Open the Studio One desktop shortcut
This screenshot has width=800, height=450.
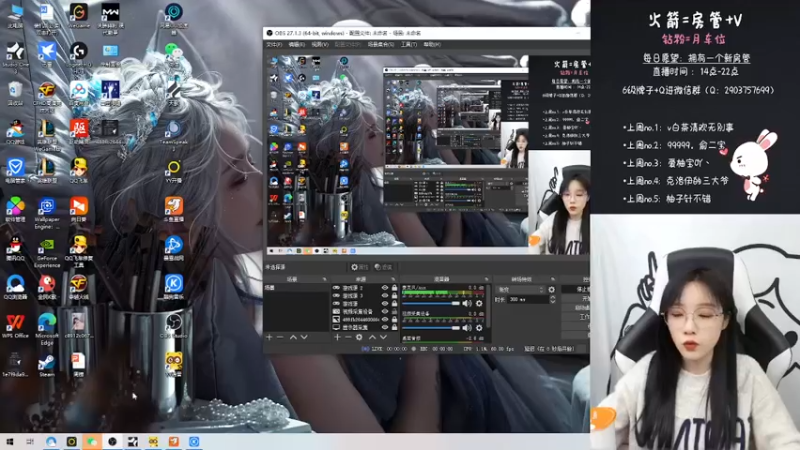15,57
